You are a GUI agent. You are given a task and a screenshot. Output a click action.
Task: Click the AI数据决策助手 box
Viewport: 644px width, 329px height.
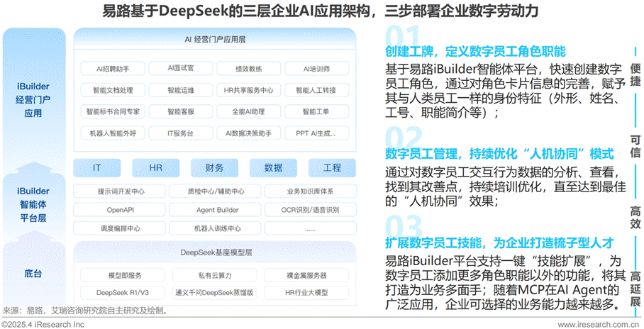click(249, 133)
